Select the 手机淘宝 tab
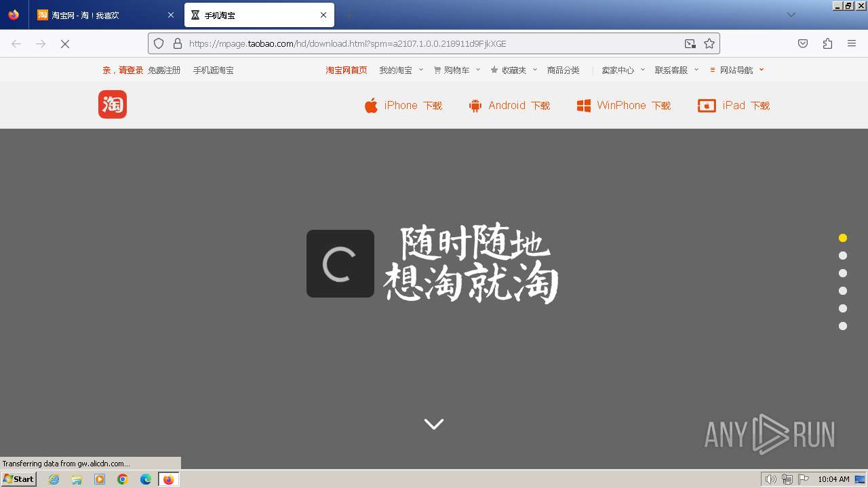 click(x=259, y=15)
